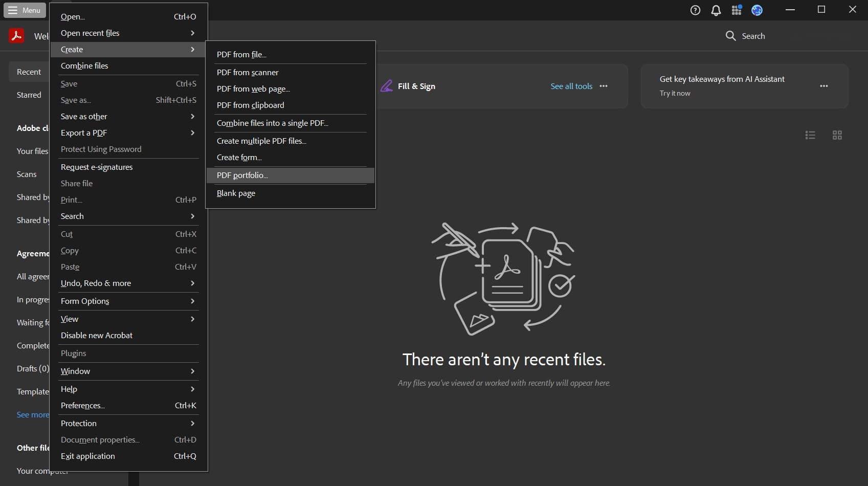Screen dimensions: 868x486
Task: Open Drafts (0) in sidebar
Action: [x=33, y=368]
